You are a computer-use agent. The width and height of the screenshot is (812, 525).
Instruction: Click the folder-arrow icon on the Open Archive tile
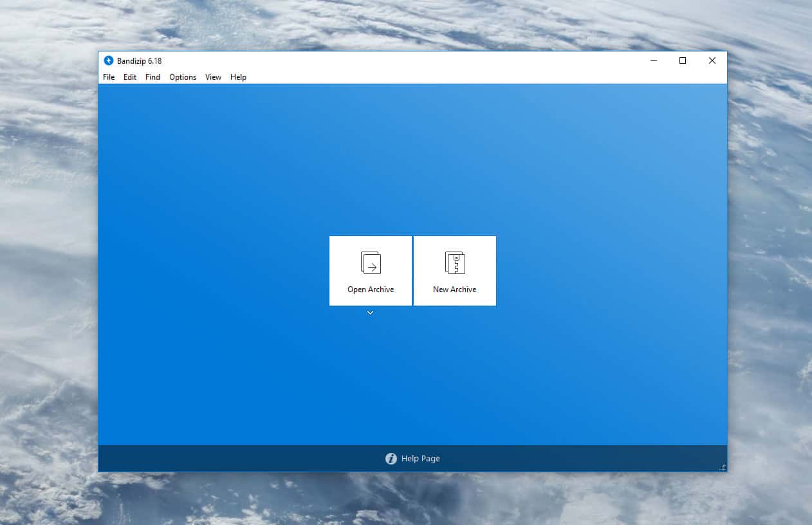coord(371,262)
